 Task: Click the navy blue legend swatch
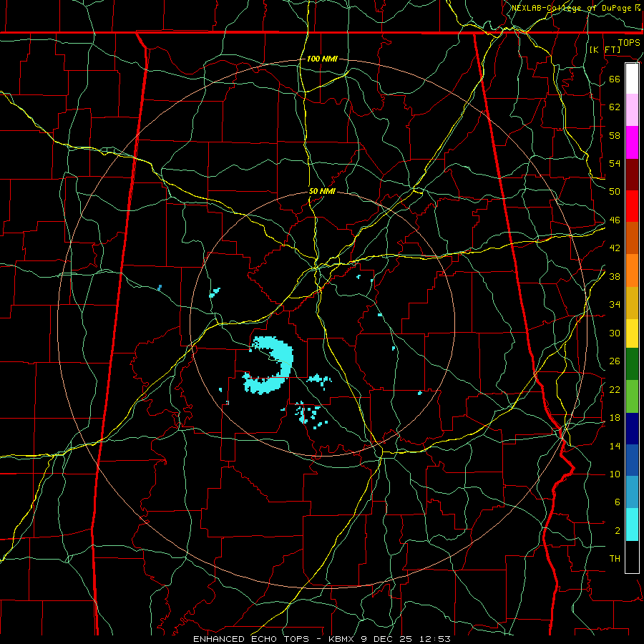pyautogui.click(x=632, y=429)
